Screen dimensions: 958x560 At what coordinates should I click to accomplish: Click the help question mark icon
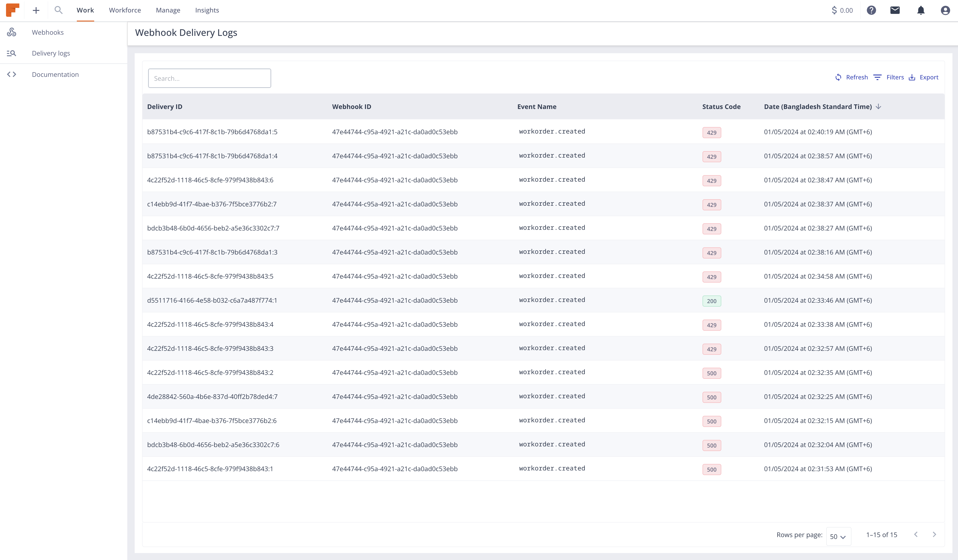(871, 10)
